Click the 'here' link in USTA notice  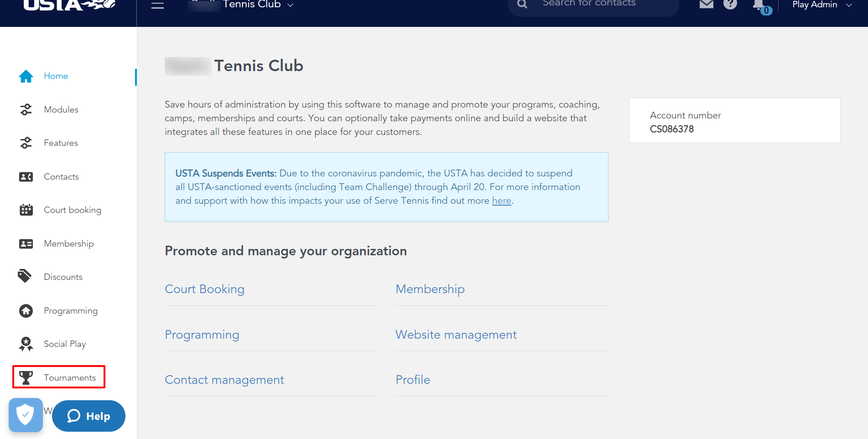click(502, 201)
